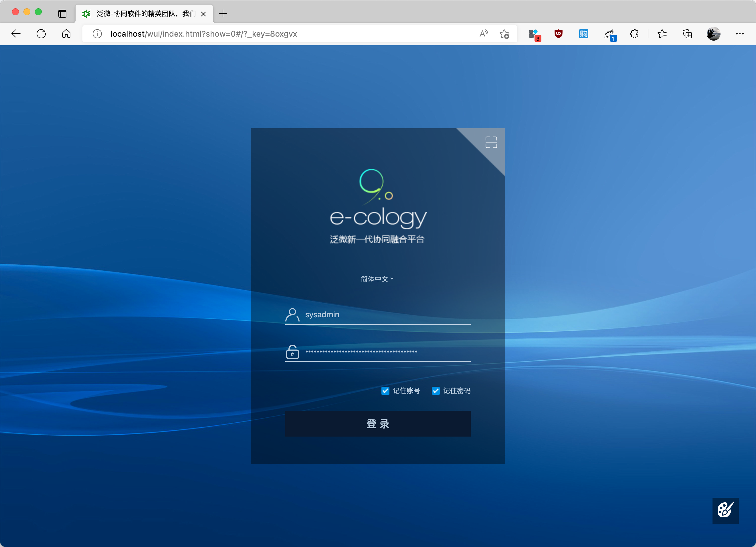Reload the page with refresh icon
Screen dimensions: 756x547
coord(41,34)
